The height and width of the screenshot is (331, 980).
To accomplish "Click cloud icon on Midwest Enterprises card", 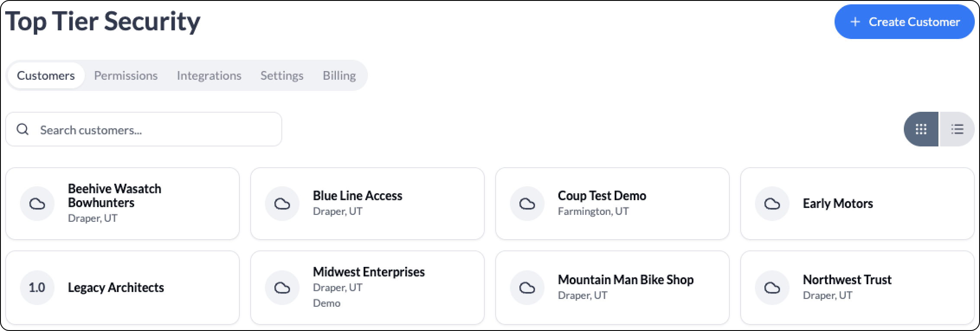I will pos(282,288).
